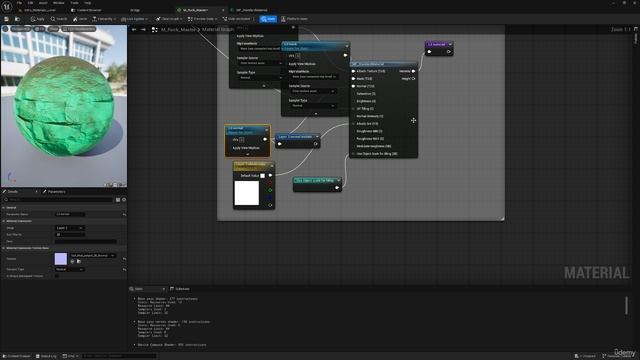Click the Search toolbar button
This screenshot has height=360, width=640.
pyautogui.click(x=59, y=19)
